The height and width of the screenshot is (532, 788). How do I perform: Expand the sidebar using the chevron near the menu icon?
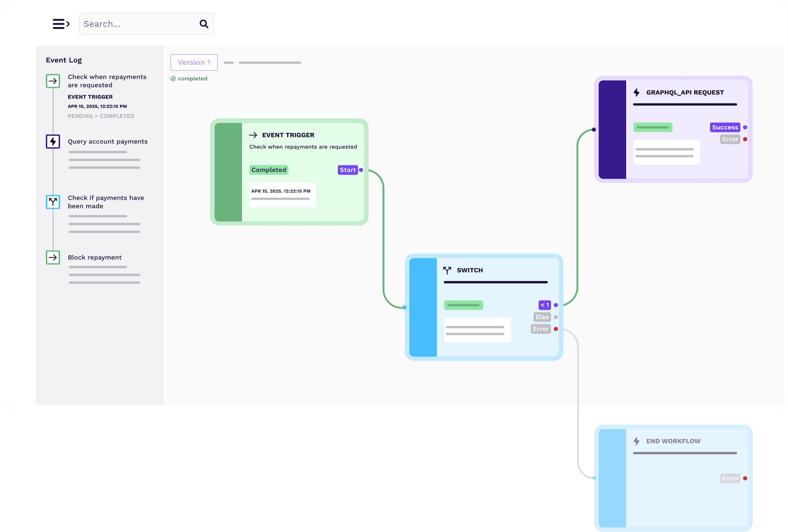[x=67, y=24]
